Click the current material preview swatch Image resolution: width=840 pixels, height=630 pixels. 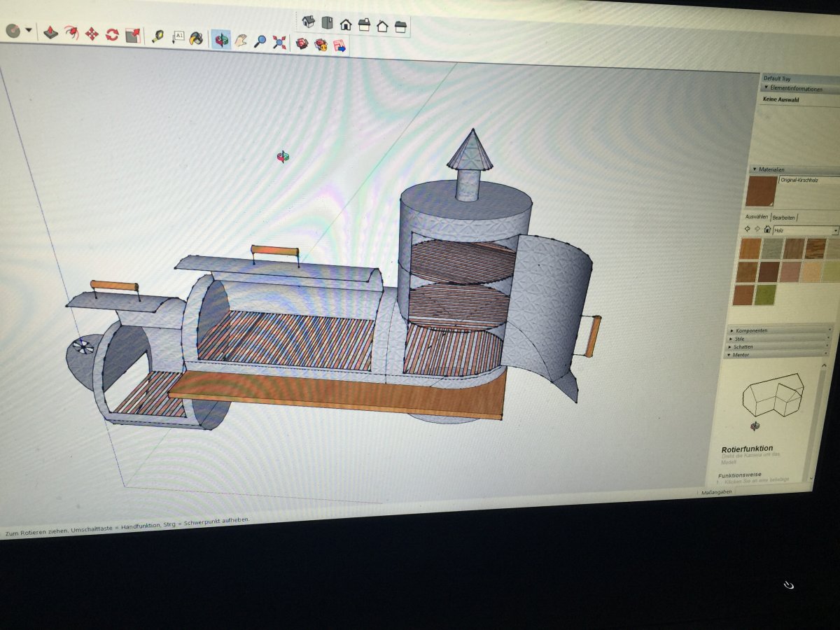tap(762, 190)
